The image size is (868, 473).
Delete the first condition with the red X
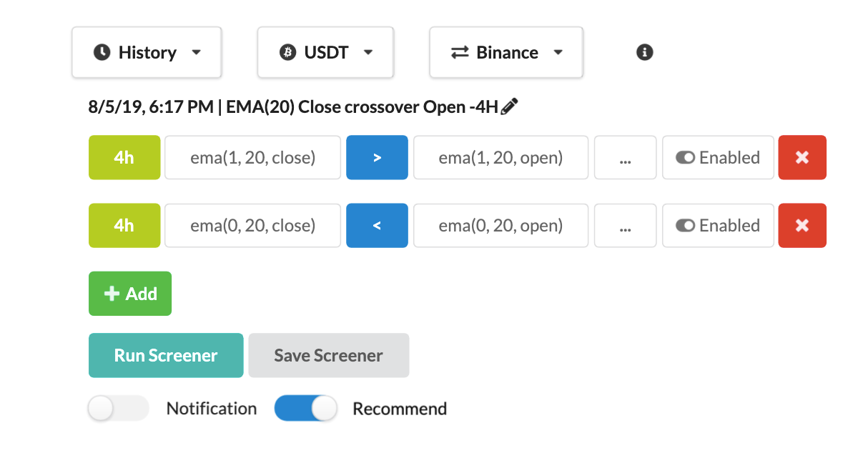[802, 157]
